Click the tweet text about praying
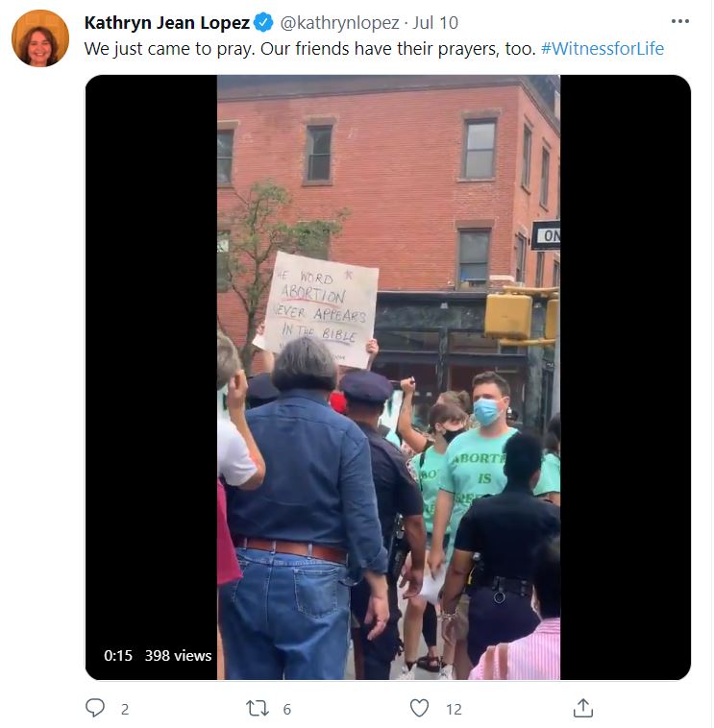This screenshot has height=728, width=714. (310, 49)
